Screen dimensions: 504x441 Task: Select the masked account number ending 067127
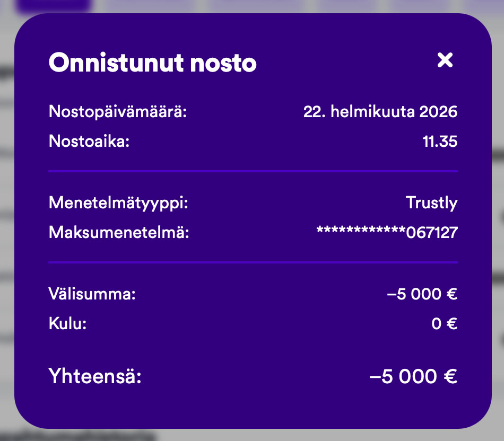[387, 233]
